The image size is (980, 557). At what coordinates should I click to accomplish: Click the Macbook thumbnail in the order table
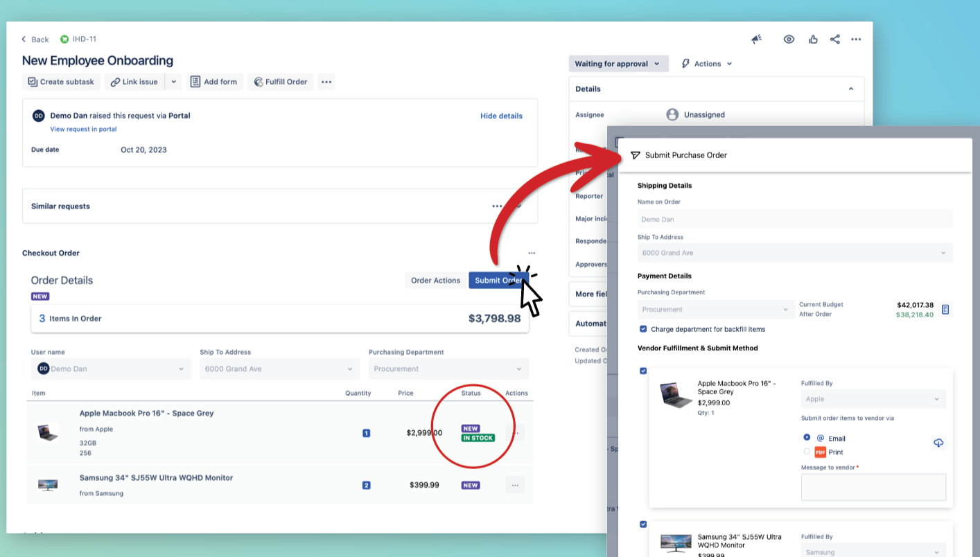coord(48,433)
